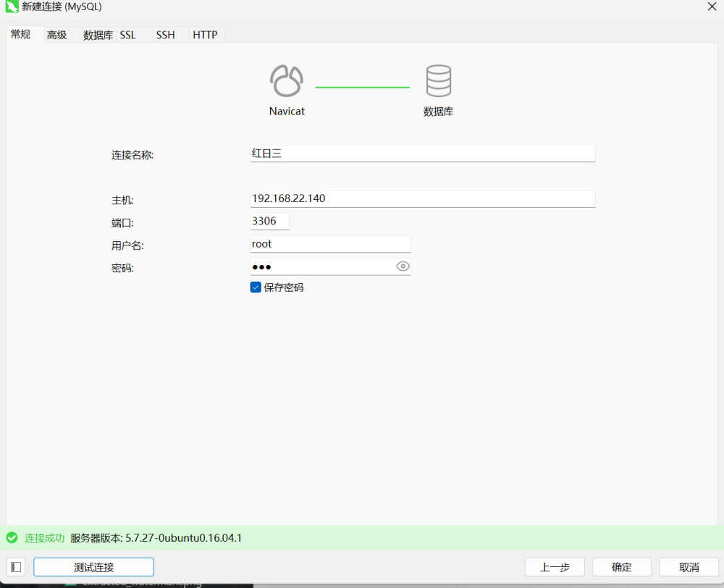Switch to the 高级 tab
724x588 pixels.
(x=57, y=35)
